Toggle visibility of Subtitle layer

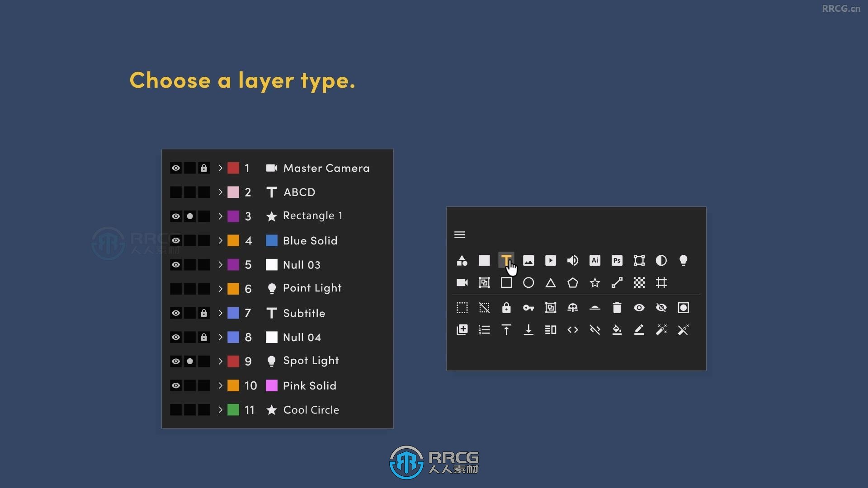pyautogui.click(x=175, y=313)
